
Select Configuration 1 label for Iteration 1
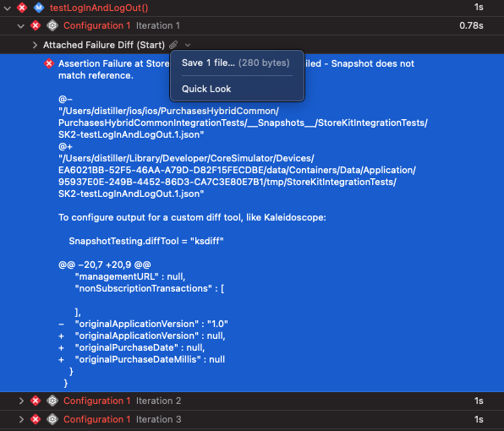[96, 25]
